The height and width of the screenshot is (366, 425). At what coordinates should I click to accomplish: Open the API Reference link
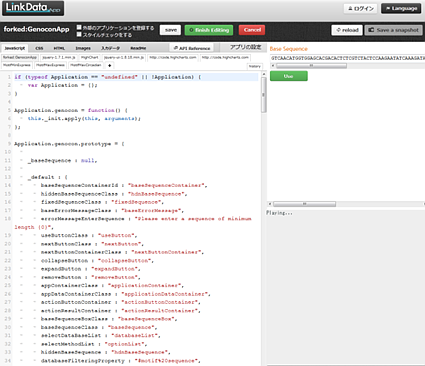point(192,48)
